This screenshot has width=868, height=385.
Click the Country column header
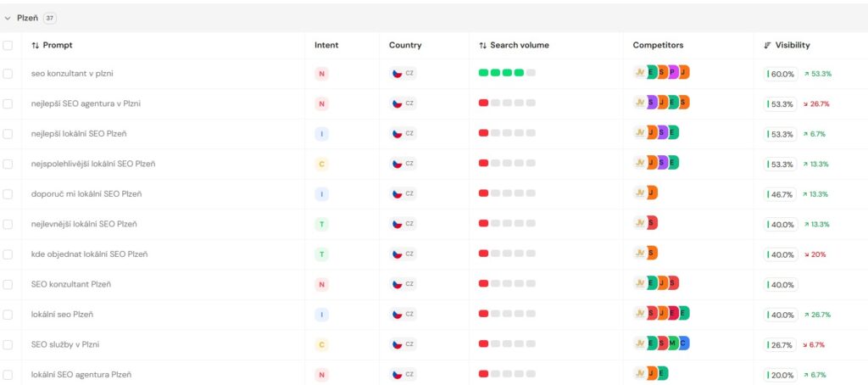(x=405, y=46)
